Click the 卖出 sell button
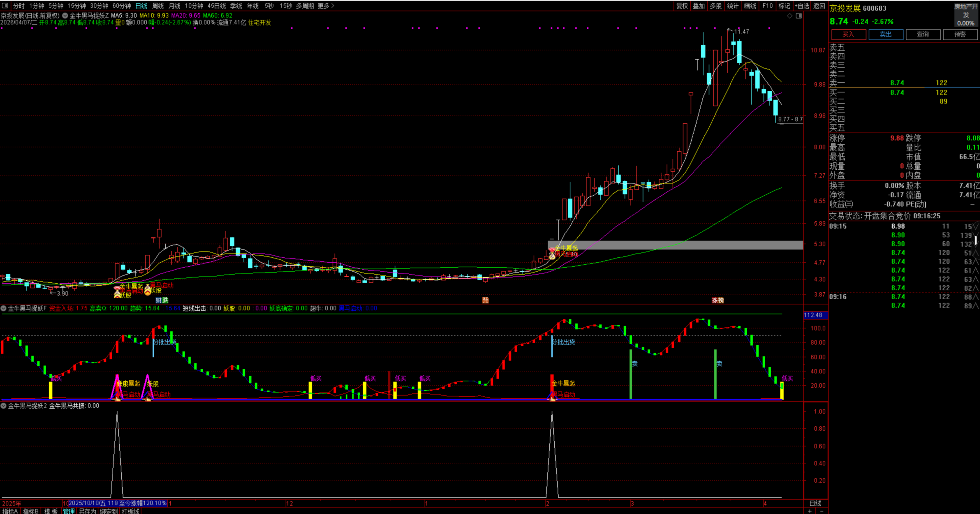Viewport: 980px width, 514px height. click(x=885, y=34)
